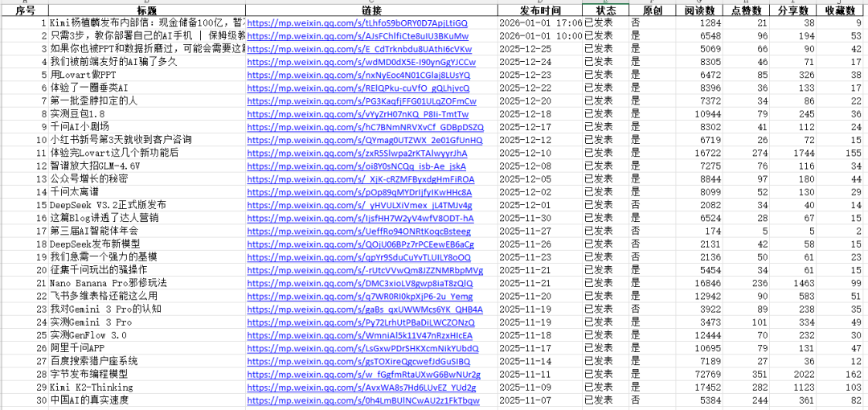Click the 发布时间 column header
This screenshot has width=868, height=410.
(x=540, y=10)
